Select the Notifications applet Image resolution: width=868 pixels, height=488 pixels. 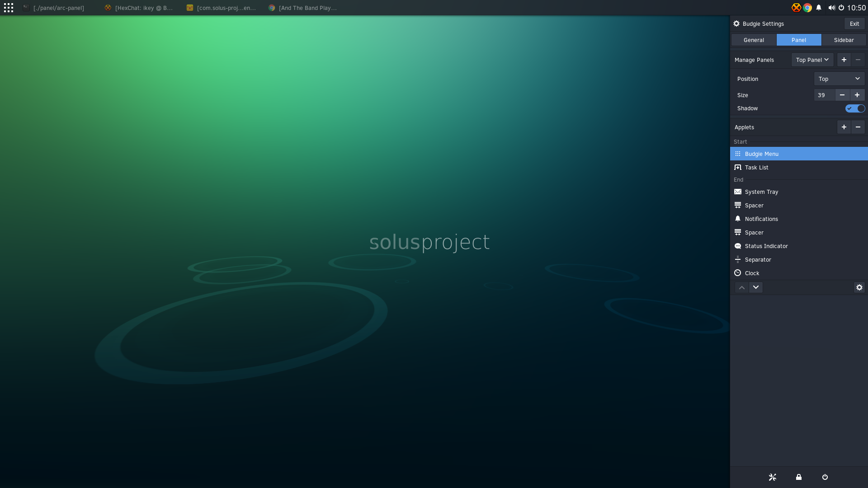click(799, 219)
